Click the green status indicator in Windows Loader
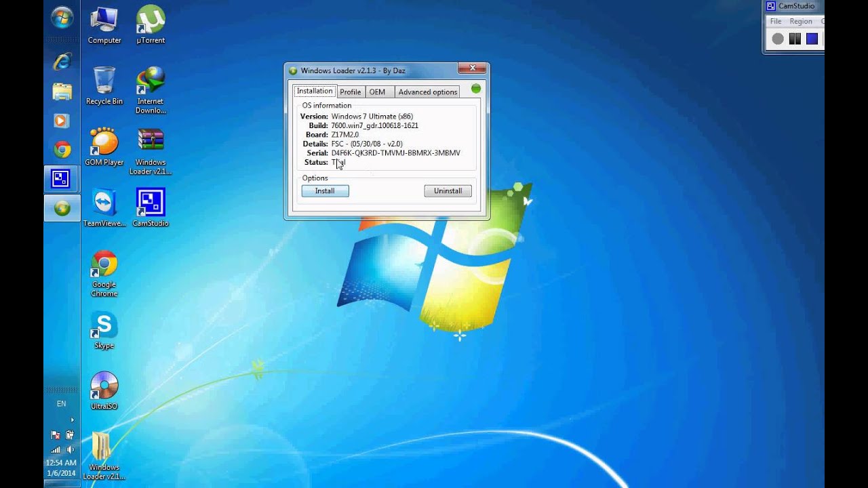 476,88
